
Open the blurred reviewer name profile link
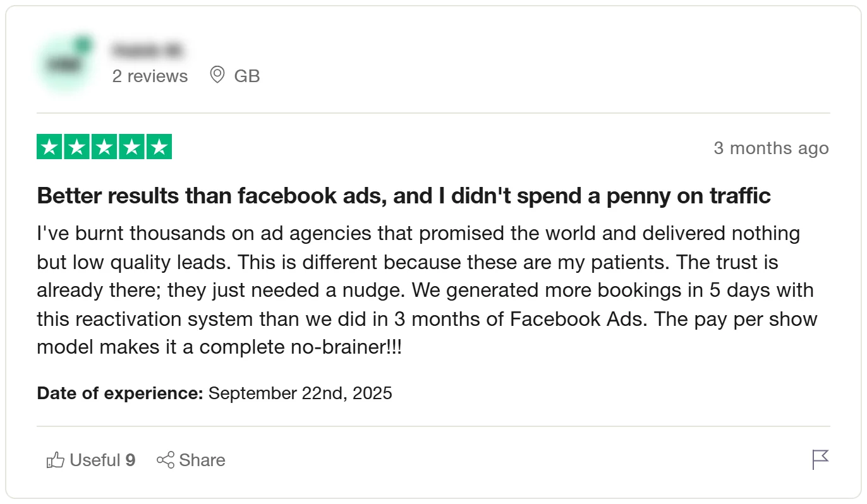pyautogui.click(x=149, y=49)
